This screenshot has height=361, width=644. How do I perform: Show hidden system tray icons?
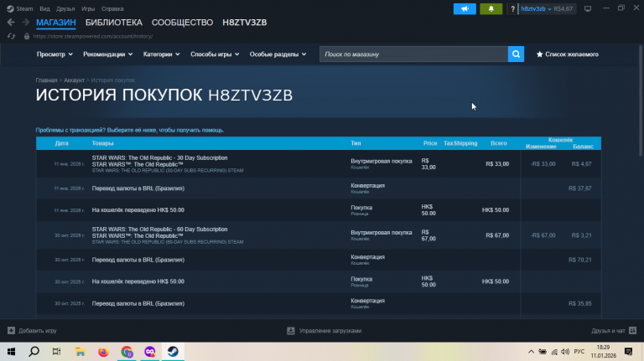(x=531, y=352)
